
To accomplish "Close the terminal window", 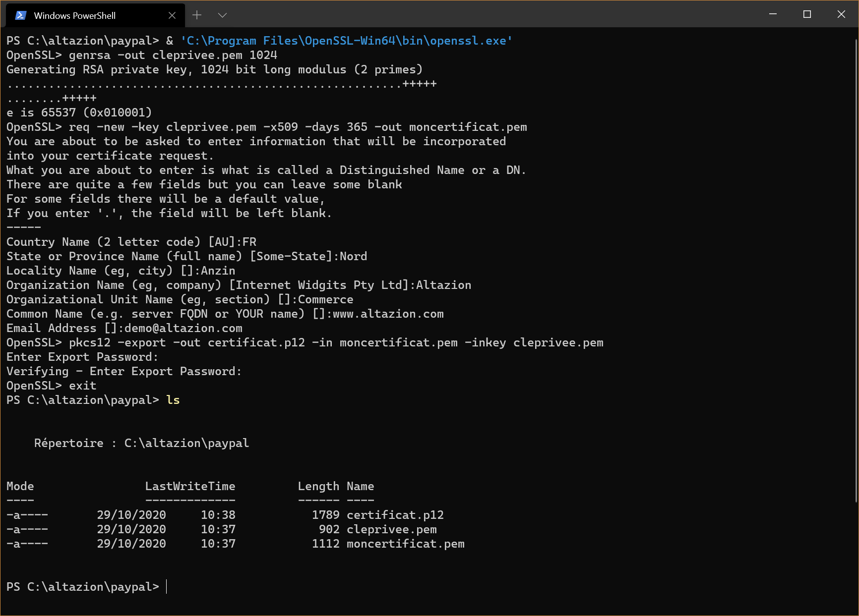I will tap(841, 14).
